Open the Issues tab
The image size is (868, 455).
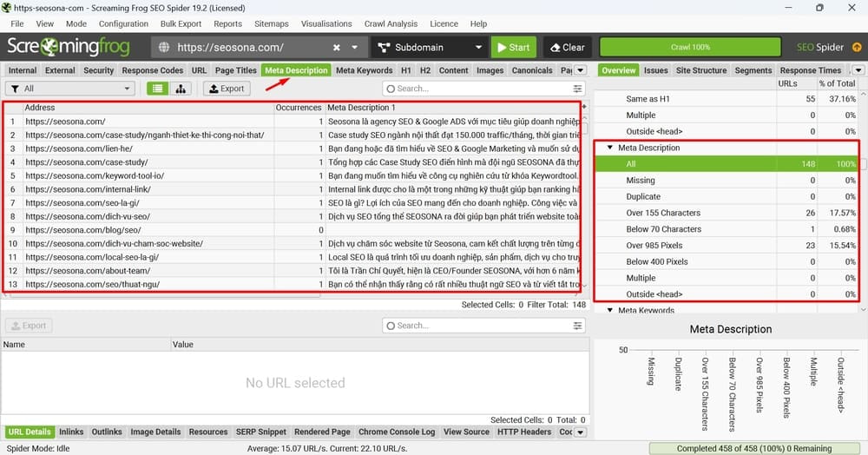(656, 70)
